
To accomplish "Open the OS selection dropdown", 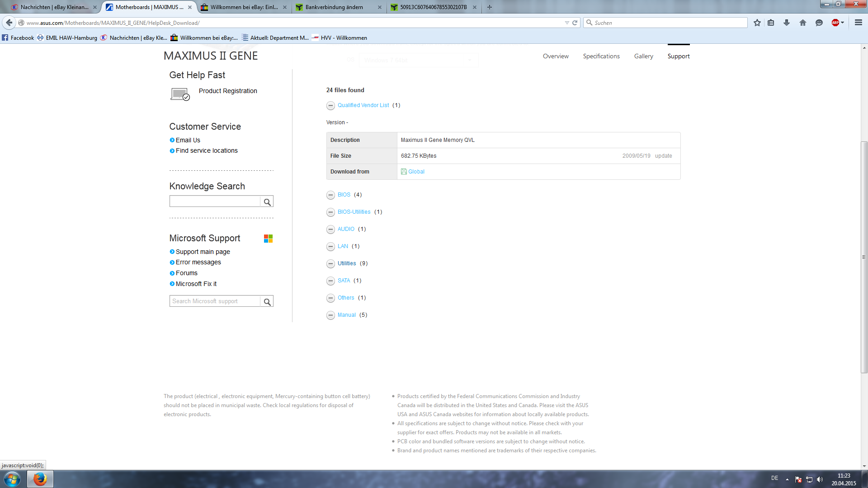I will pos(418,60).
